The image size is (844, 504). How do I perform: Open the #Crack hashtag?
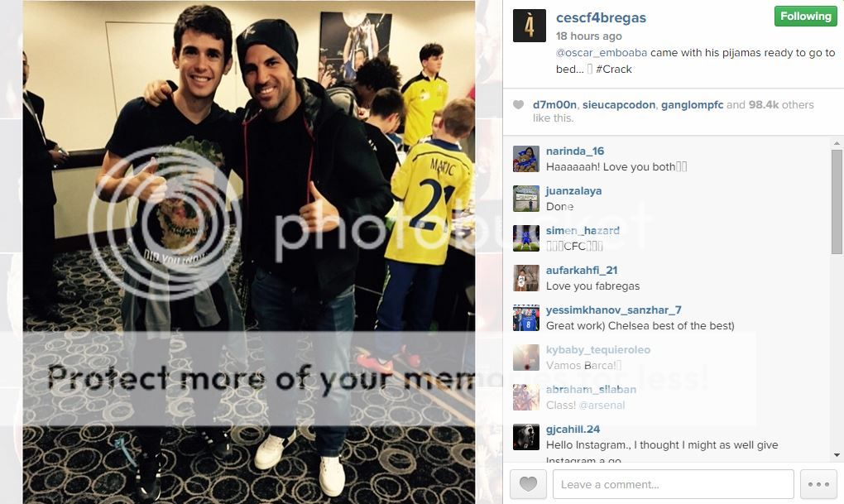614,69
